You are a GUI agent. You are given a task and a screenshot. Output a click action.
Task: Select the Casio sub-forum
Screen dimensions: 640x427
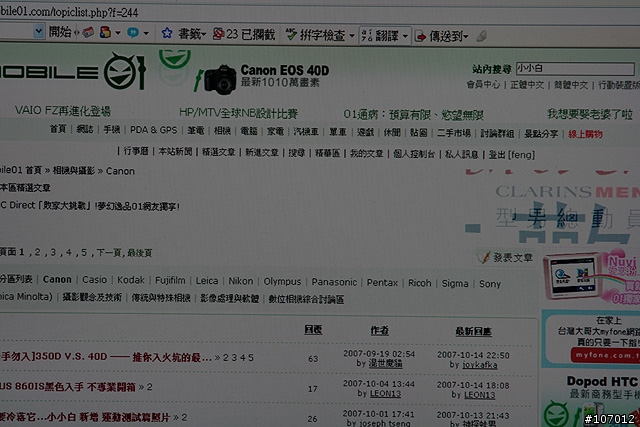point(94,280)
